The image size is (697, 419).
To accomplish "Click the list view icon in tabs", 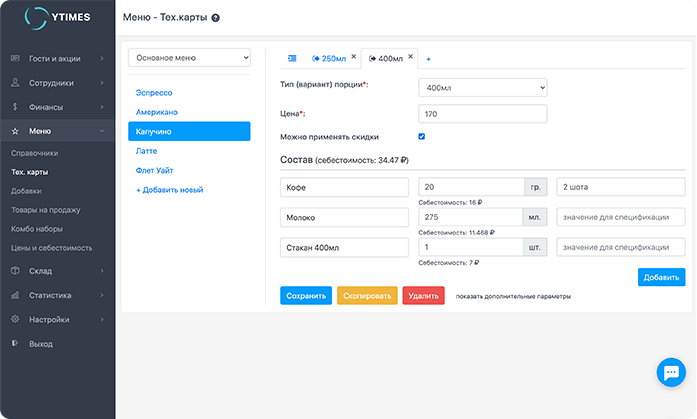I will (292, 59).
